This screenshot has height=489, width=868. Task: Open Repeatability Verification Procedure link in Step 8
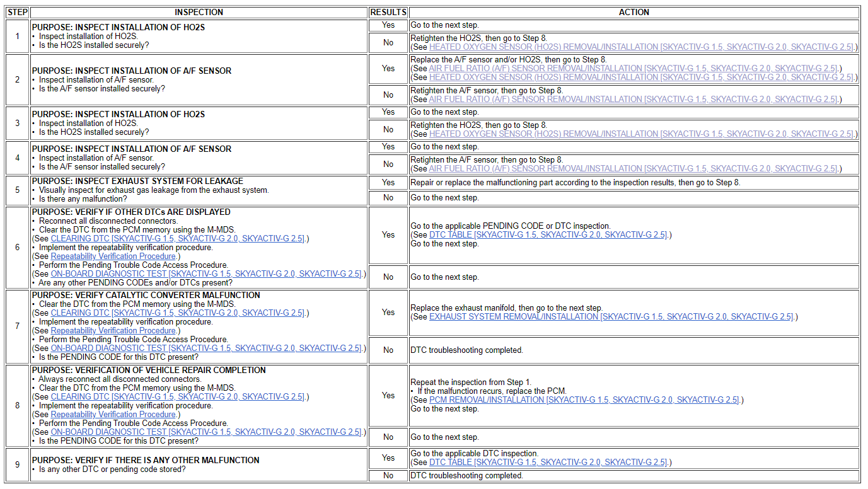(113, 415)
